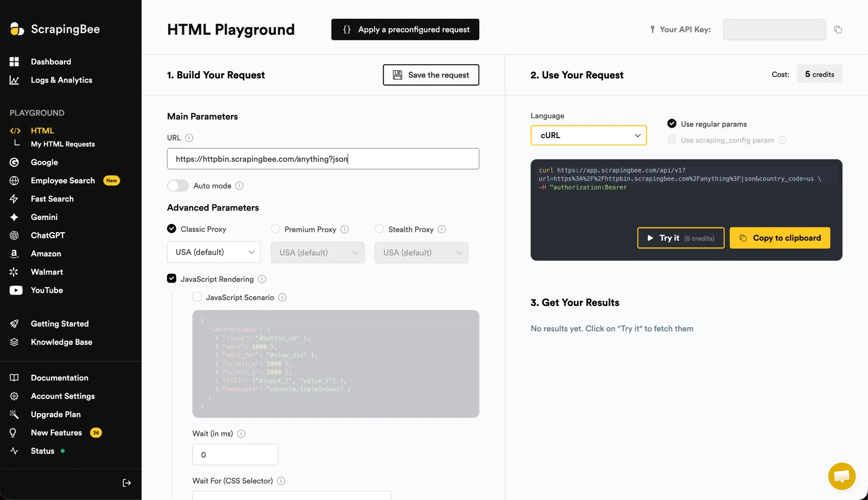Click the Employee Search globe icon
Image resolution: width=868 pixels, height=500 pixels.
14,181
